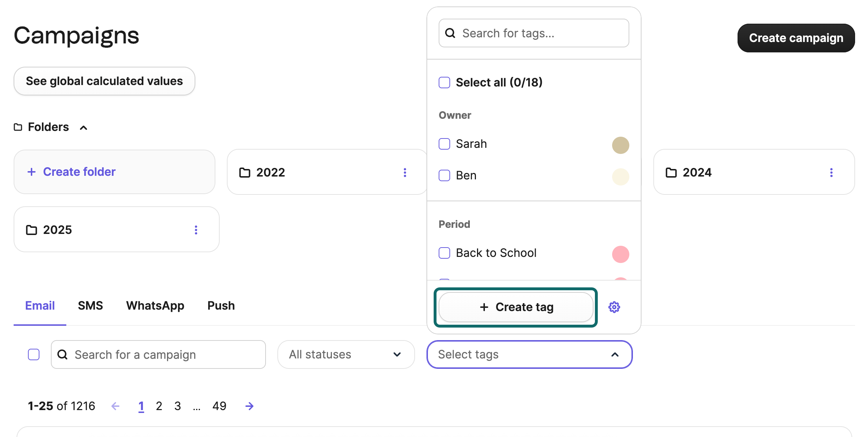The height and width of the screenshot is (437, 868).
Task: Click the Create tag button
Action: coord(515,307)
